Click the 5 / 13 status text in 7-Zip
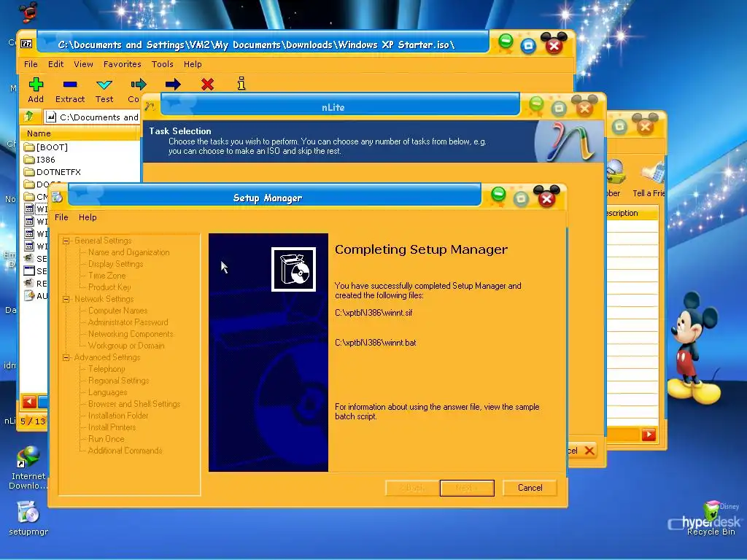 coord(33,421)
